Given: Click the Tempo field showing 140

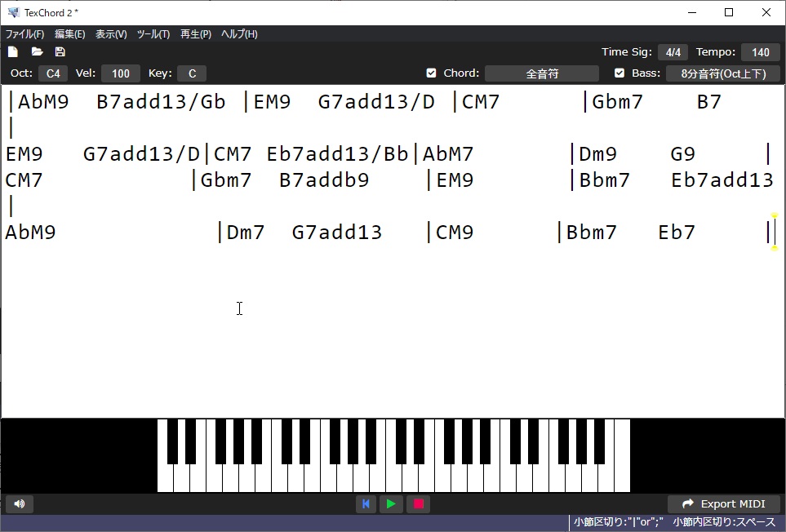Looking at the screenshot, I should (761, 52).
